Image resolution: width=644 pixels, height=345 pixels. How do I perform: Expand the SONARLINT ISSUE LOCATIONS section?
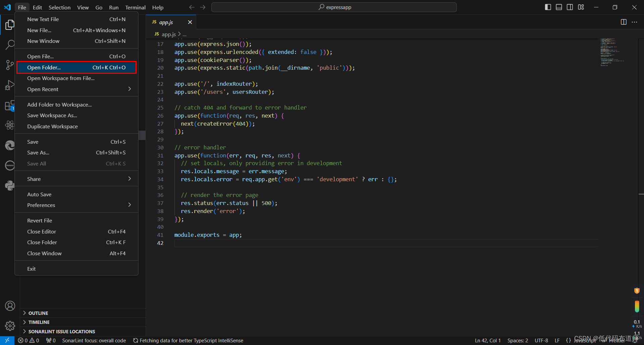pos(83,331)
